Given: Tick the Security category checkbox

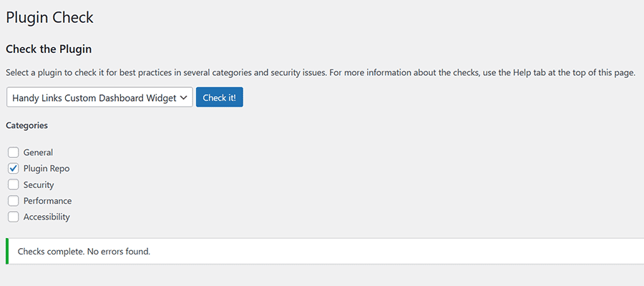Looking at the screenshot, I should pyautogui.click(x=14, y=184).
